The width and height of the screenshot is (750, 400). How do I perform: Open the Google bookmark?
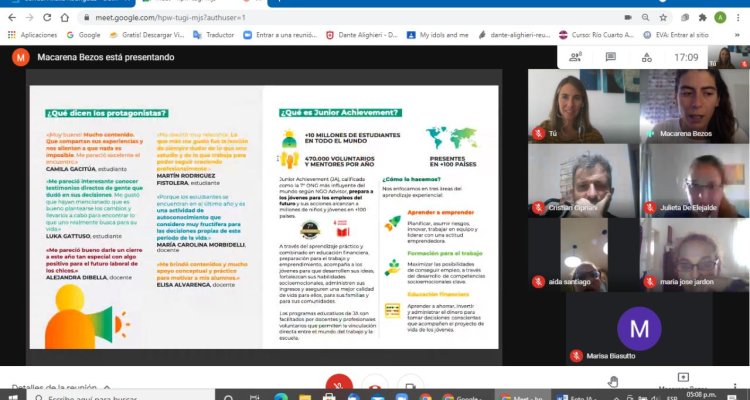pyautogui.click(x=83, y=35)
